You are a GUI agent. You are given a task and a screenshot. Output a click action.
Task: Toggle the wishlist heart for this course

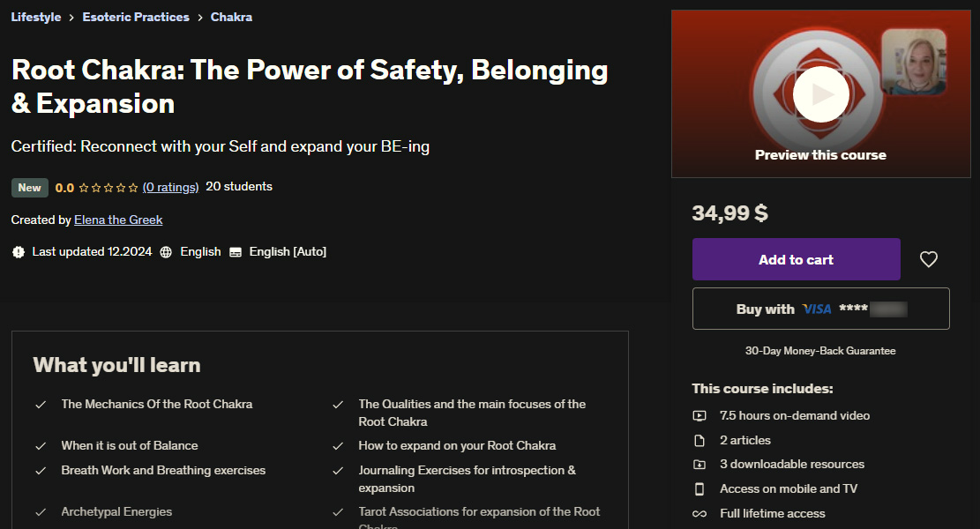tap(928, 259)
